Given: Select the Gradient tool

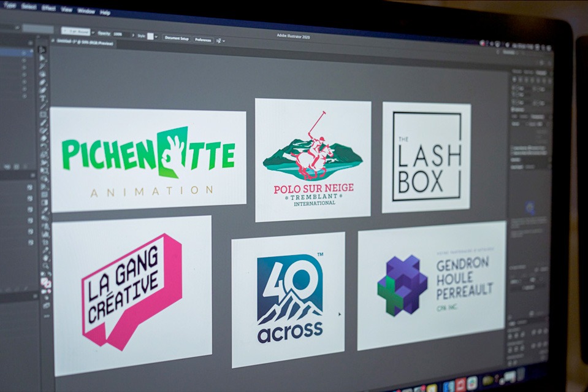Looking at the screenshot, I should [x=45, y=202].
